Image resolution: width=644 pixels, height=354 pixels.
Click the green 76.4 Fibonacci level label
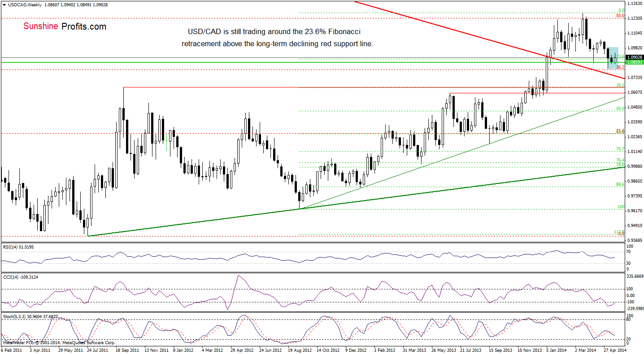pyautogui.click(x=620, y=160)
